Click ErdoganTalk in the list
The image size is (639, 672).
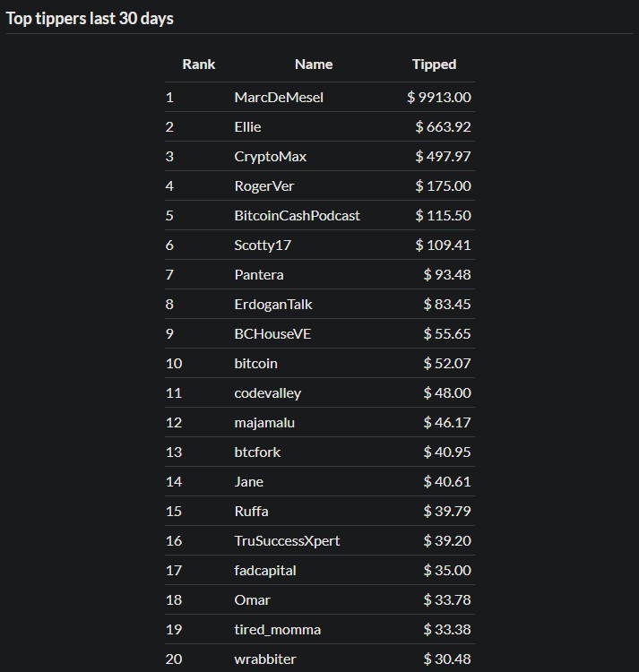(273, 305)
